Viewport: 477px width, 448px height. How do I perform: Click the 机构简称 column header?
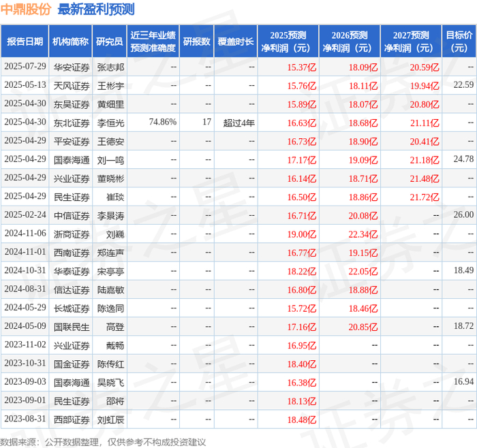70,42
